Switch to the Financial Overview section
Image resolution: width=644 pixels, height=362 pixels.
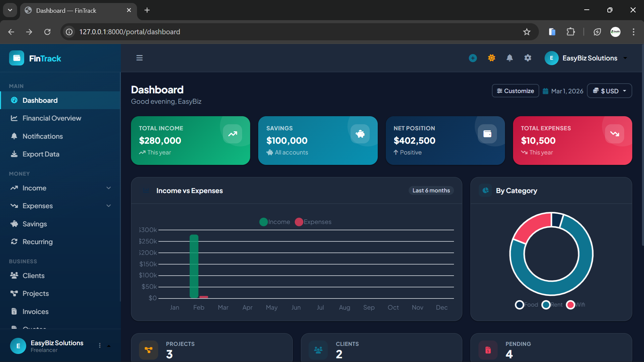pos(52,118)
